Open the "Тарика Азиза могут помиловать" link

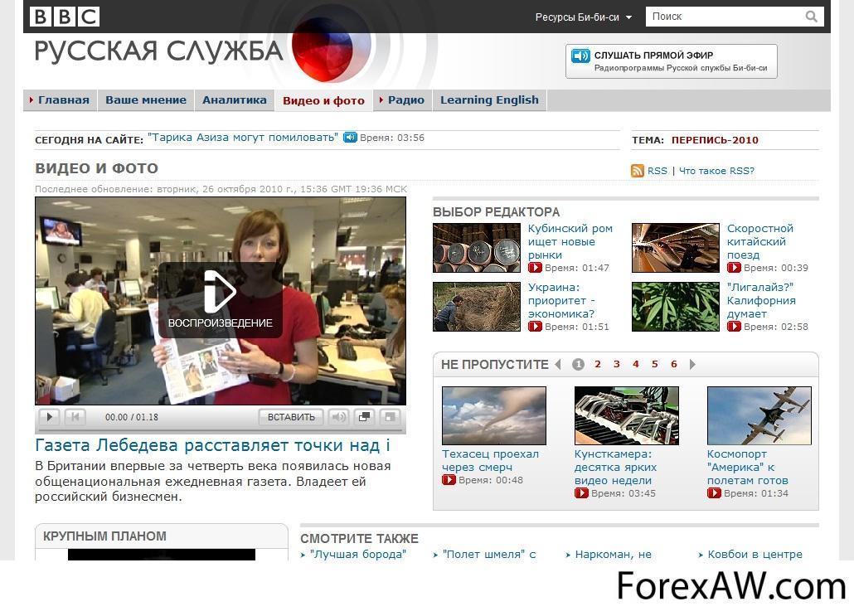(243, 138)
